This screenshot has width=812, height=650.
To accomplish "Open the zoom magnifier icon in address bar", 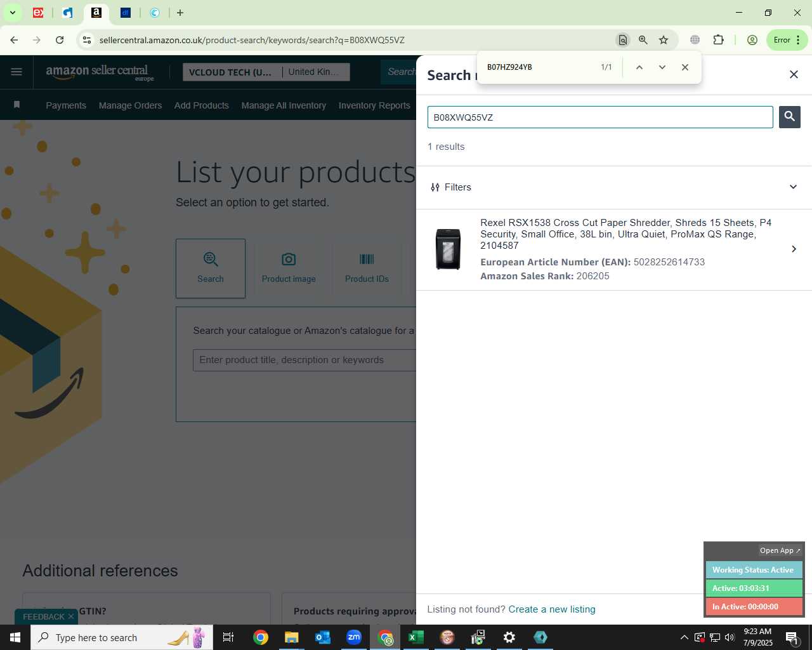I will click(643, 40).
